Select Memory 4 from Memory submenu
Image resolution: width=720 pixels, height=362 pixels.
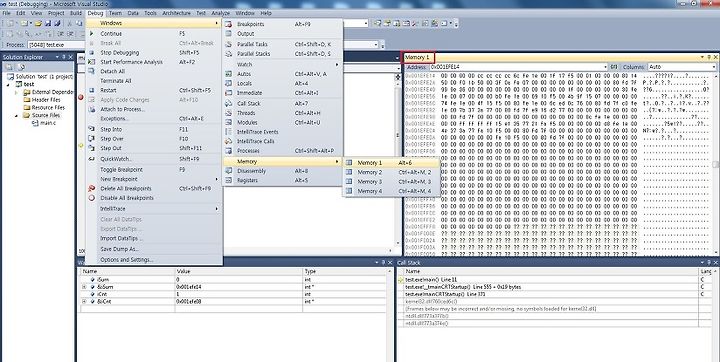pos(392,191)
